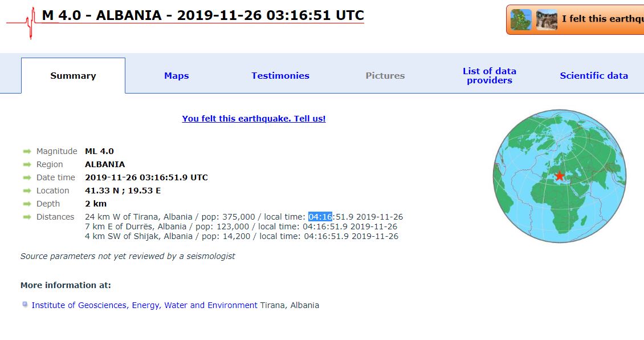Select the Summary tab

[x=73, y=76]
